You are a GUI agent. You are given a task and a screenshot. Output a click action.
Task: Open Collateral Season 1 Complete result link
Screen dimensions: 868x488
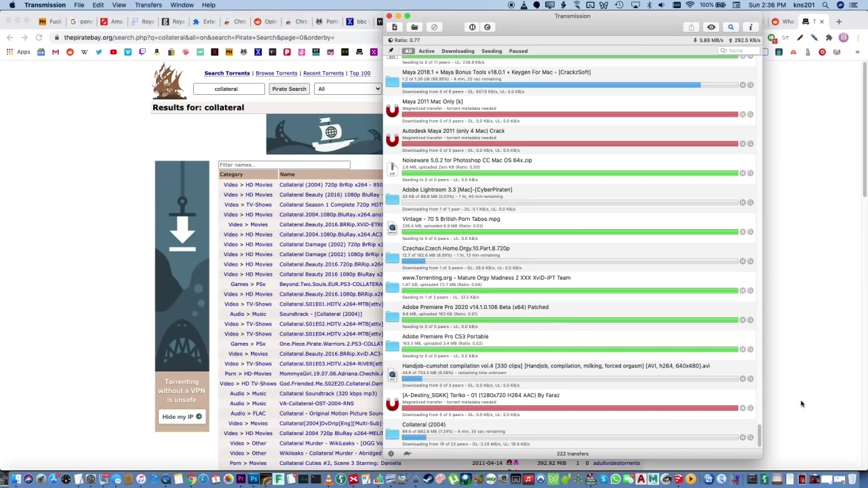pyautogui.click(x=331, y=205)
